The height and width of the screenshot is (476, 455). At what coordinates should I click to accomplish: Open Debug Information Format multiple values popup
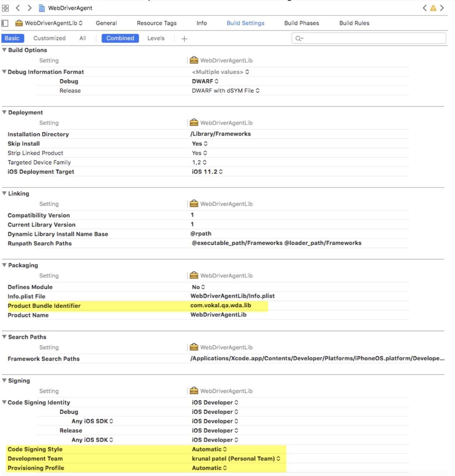[x=221, y=72]
